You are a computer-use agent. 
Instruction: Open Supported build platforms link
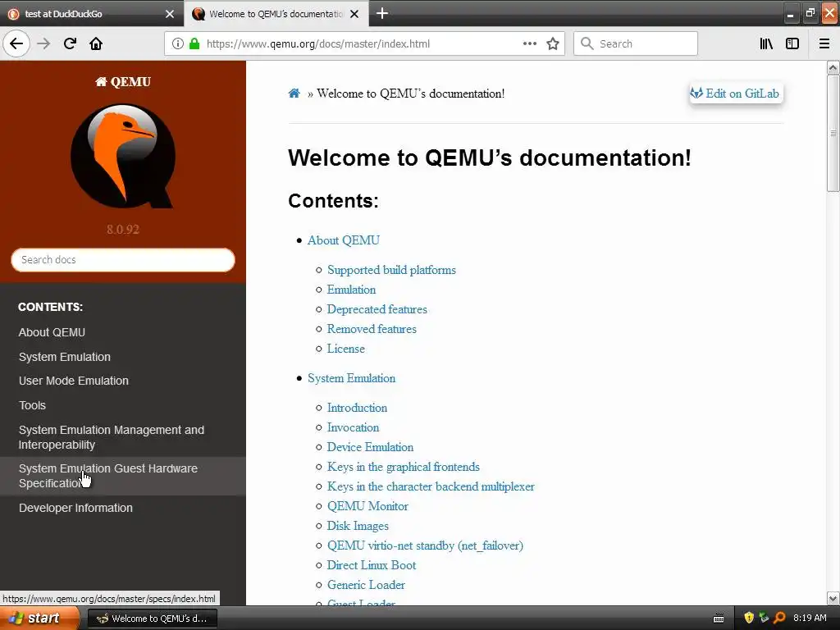coord(391,270)
